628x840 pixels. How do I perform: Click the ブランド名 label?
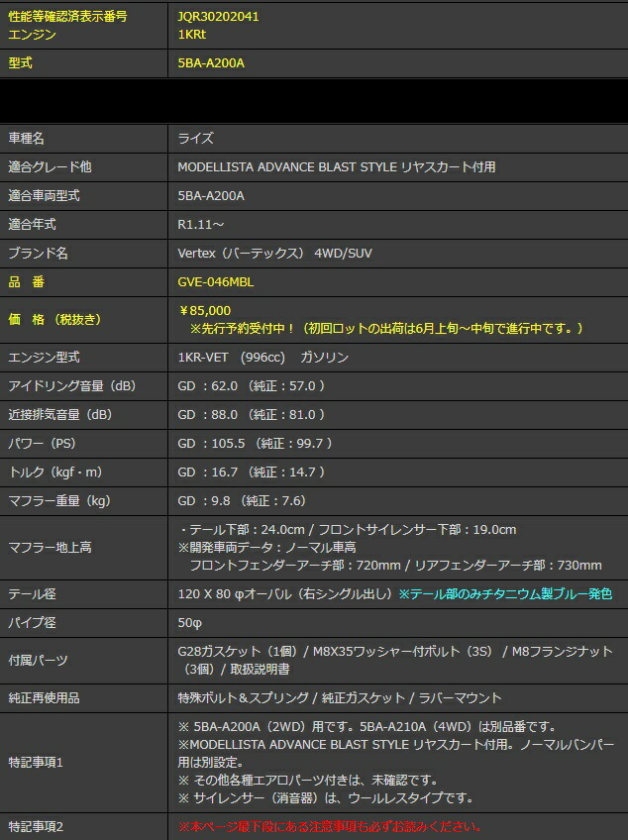click(x=38, y=253)
